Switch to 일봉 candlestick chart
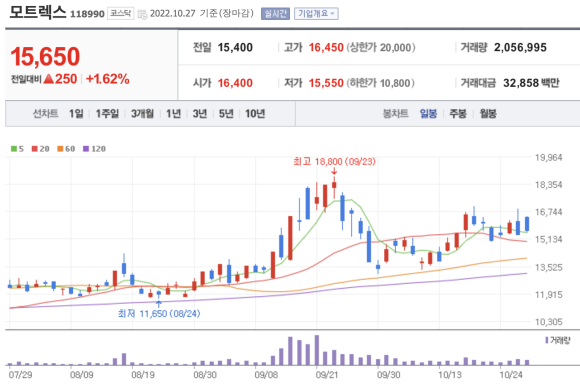This screenshot has width=580, height=392. (x=428, y=114)
